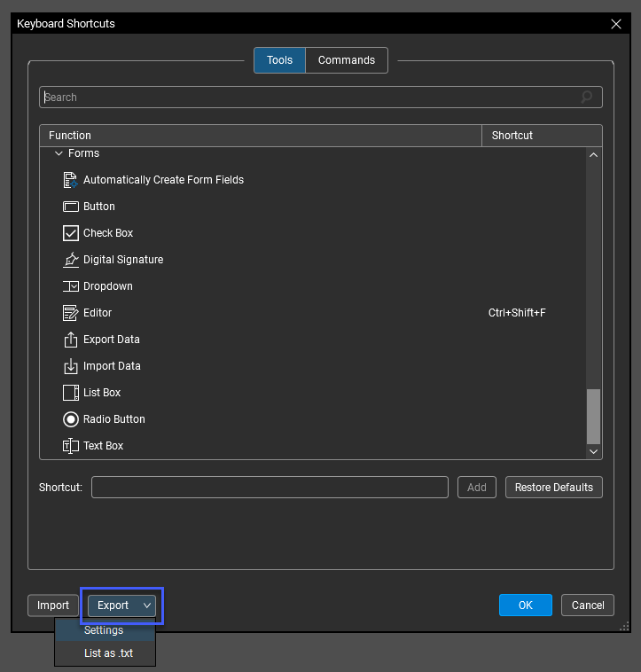Click the Check Box tool icon
This screenshot has width=641, height=672.
click(x=71, y=233)
